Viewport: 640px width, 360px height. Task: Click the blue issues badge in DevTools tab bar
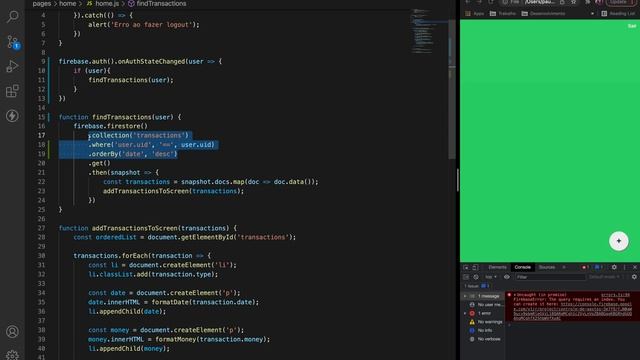click(598, 267)
